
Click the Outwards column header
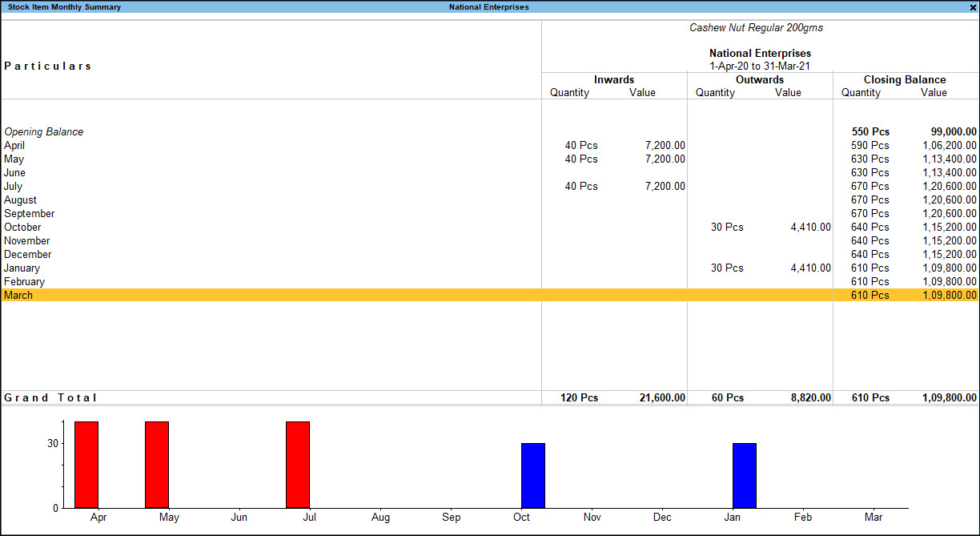tap(759, 79)
